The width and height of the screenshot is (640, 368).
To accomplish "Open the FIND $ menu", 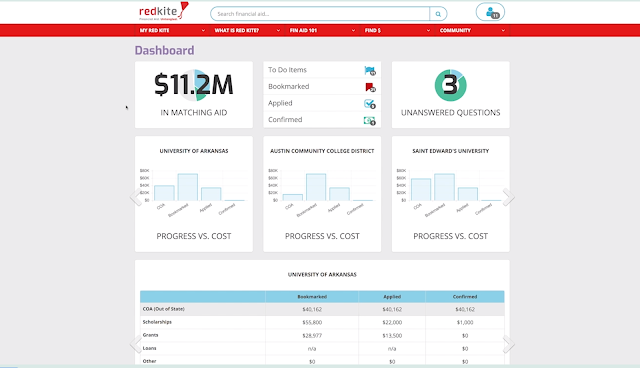I will tap(397, 31).
